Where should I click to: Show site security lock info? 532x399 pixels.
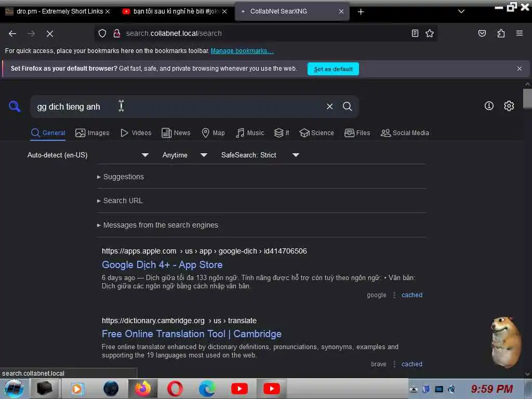tap(117, 33)
